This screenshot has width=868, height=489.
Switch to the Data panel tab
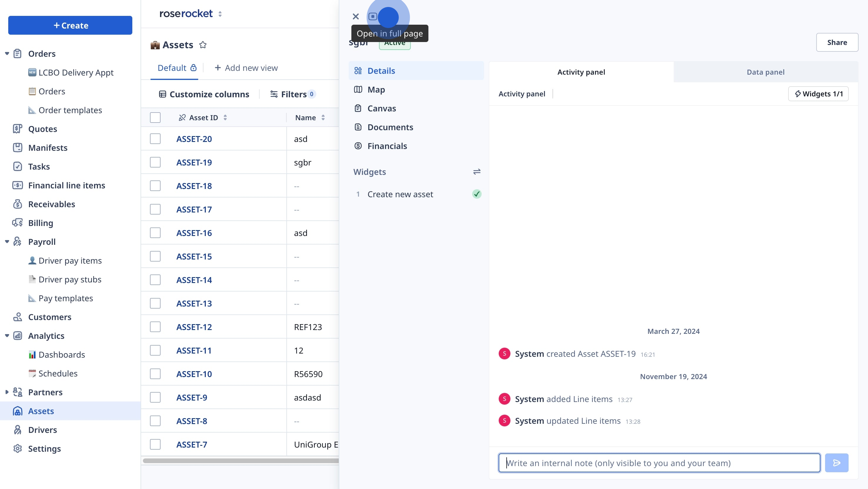click(765, 72)
